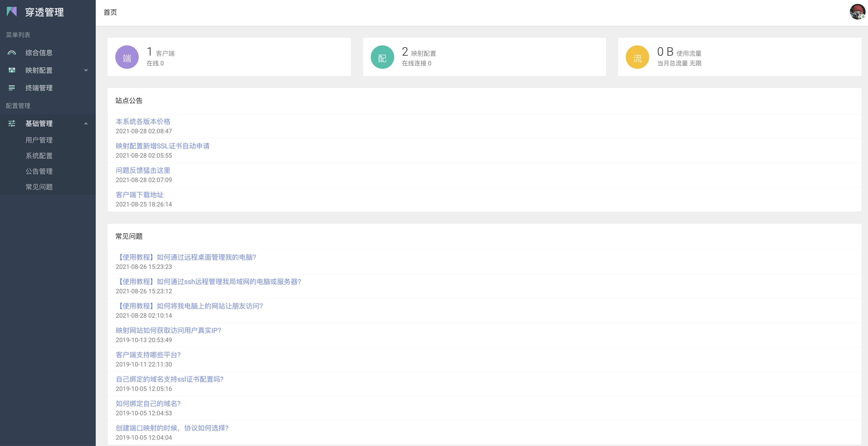Open FAQ 如何将我电脑上的网站让朋友访问
Screen dimensions: 868x446
(189, 306)
